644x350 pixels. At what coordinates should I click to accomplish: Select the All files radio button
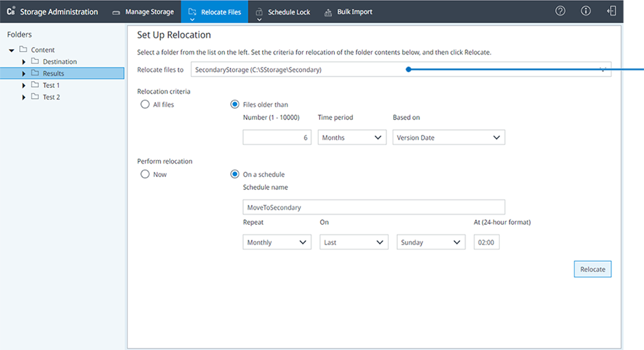click(144, 105)
